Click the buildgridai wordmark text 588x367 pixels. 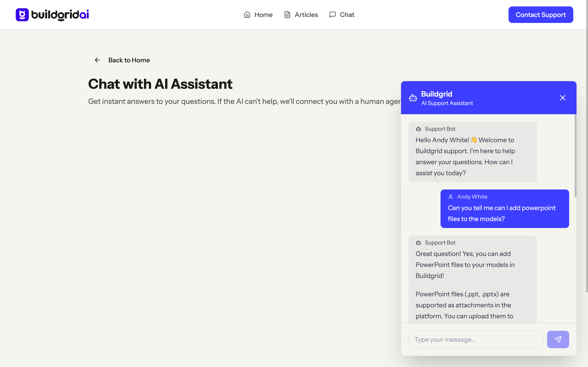60,14
